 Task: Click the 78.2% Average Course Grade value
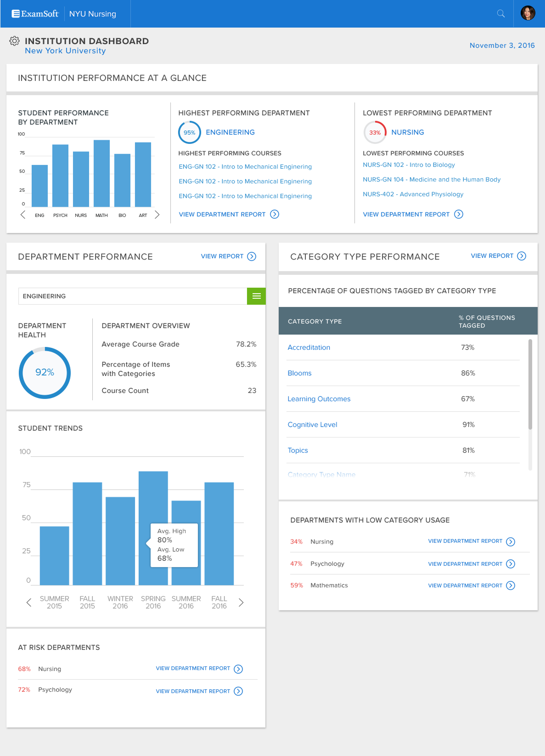(x=246, y=344)
